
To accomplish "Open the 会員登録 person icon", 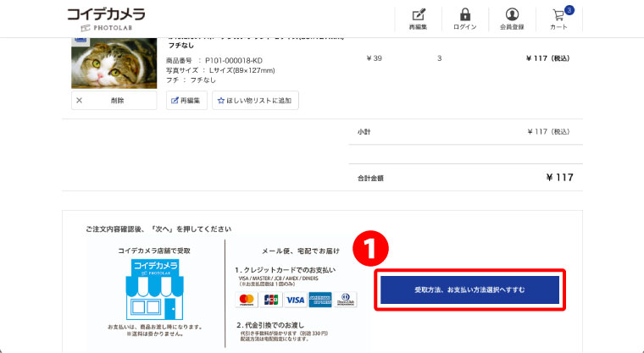I will 512,14.
